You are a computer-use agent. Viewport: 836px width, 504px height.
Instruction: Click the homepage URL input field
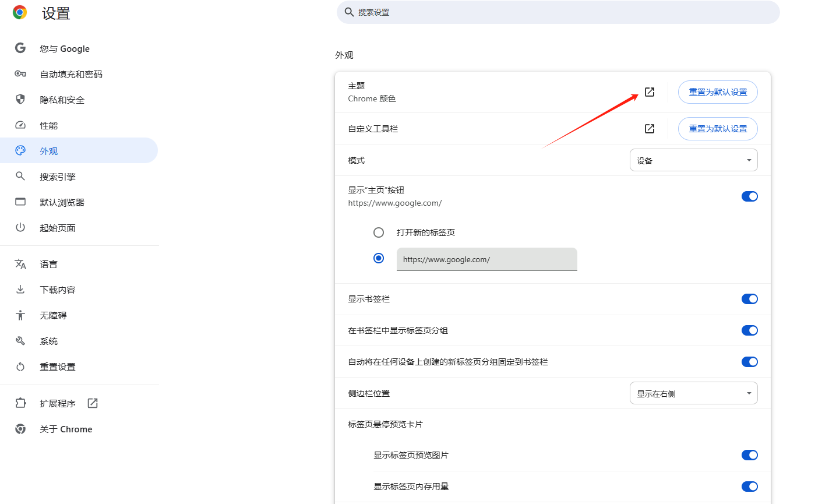click(x=487, y=259)
